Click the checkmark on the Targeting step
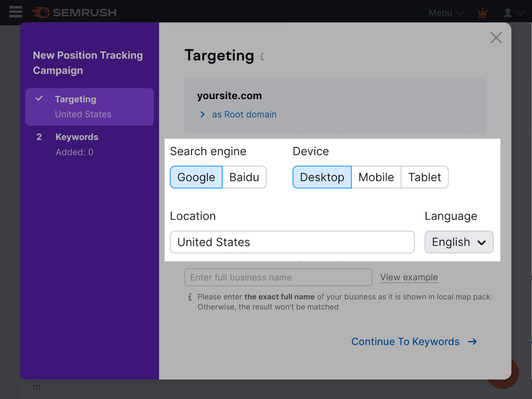 pos(40,99)
